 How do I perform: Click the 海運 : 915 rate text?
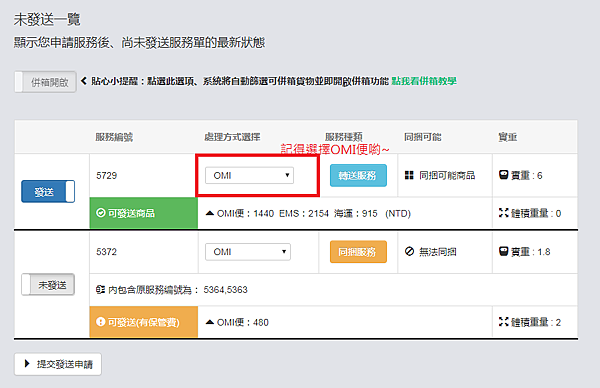point(355,214)
